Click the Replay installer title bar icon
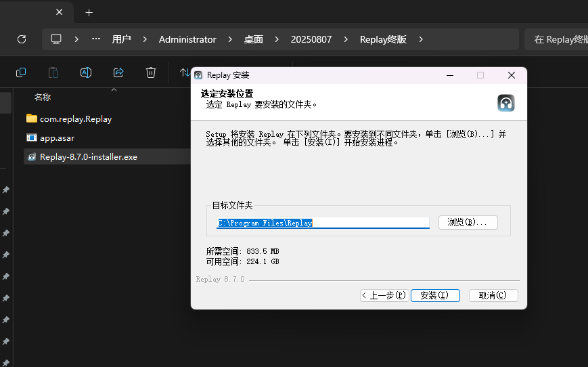 [x=198, y=75]
